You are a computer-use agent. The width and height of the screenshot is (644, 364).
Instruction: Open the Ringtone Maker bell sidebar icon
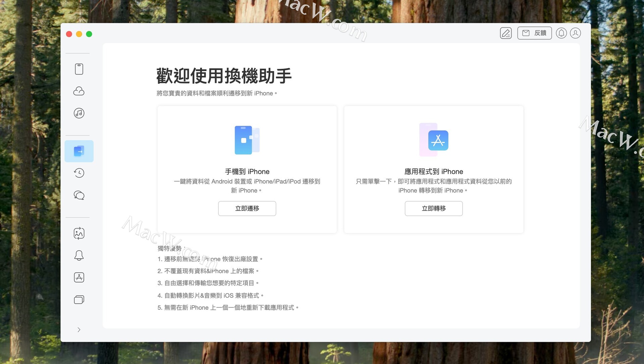tap(79, 256)
